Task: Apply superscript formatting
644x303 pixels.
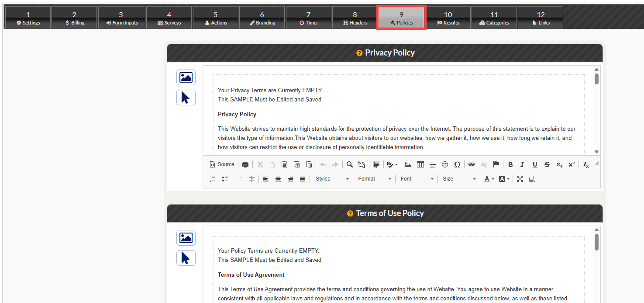Action: point(572,164)
